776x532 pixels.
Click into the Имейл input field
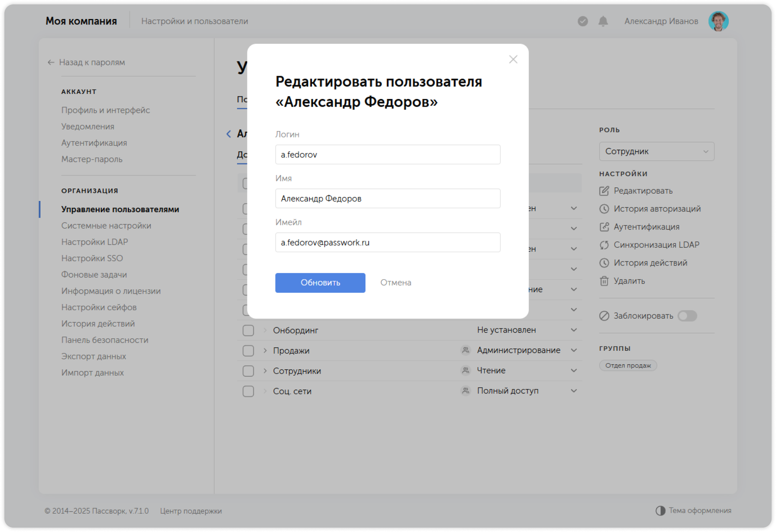tap(388, 242)
